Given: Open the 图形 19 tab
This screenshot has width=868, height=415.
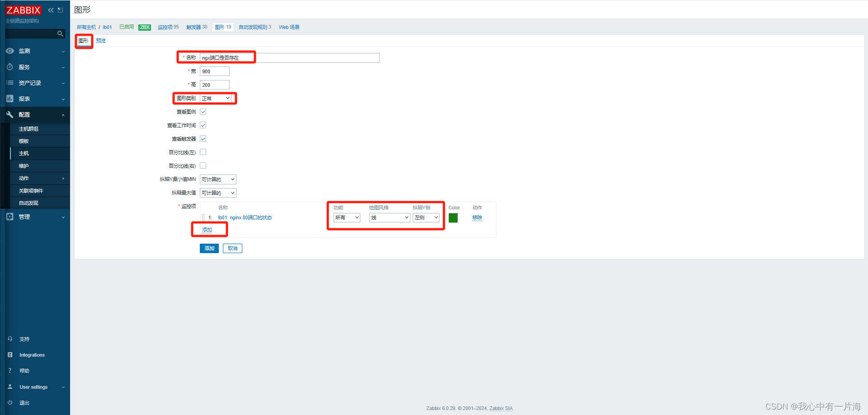Looking at the screenshot, I should tap(223, 27).
